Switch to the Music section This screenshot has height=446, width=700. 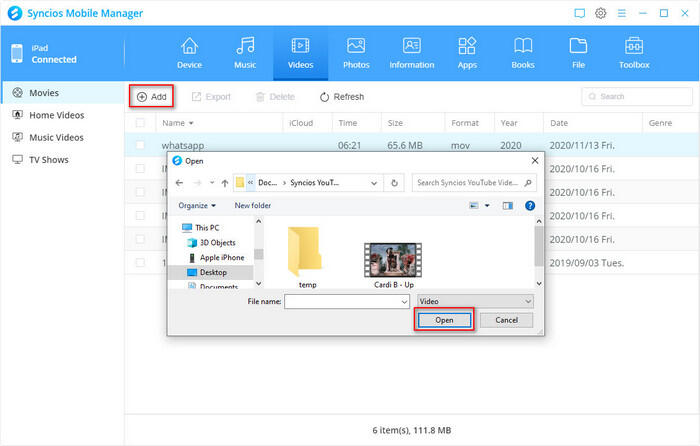(x=244, y=53)
